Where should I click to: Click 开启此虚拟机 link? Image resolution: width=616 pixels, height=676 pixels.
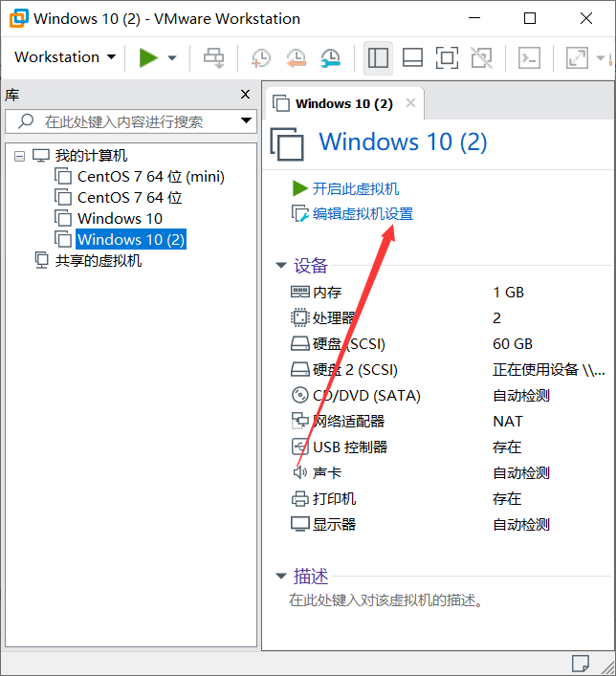click(356, 188)
